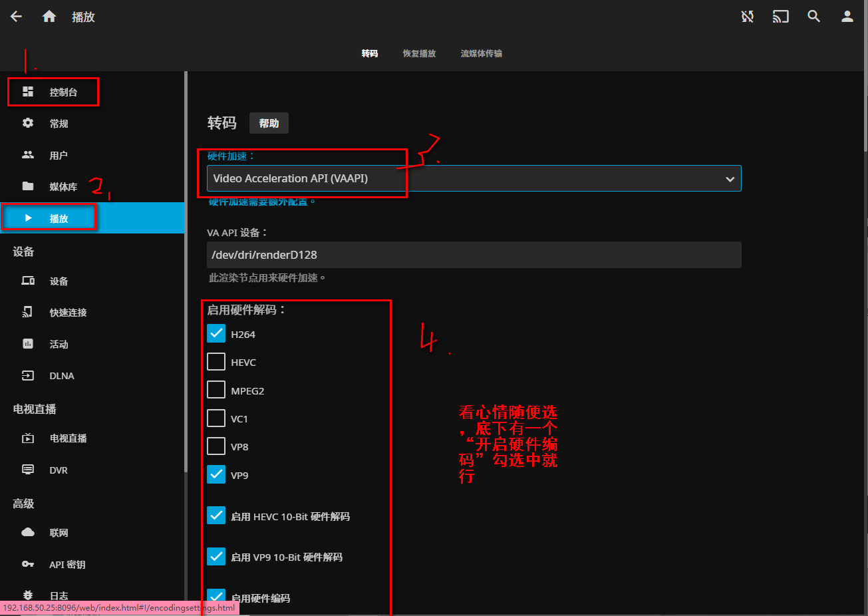The width and height of the screenshot is (868, 616).
Task: Go back with the arrow icon
Action: coord(17,17)
